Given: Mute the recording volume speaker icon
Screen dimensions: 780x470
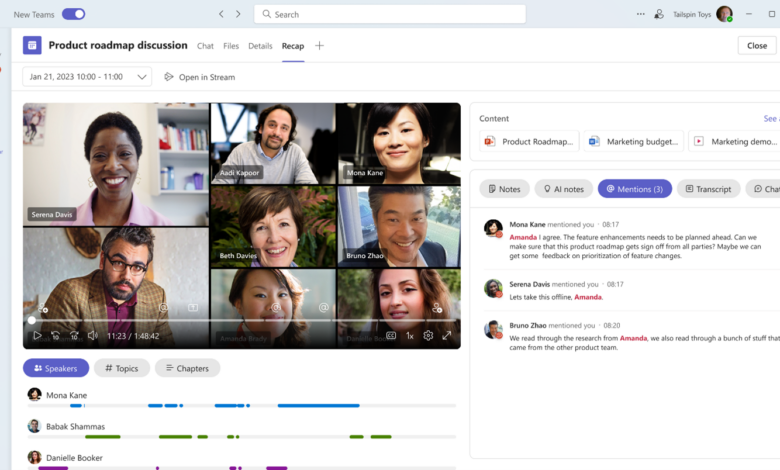Looking at the screenshot, I should (93, 336).
